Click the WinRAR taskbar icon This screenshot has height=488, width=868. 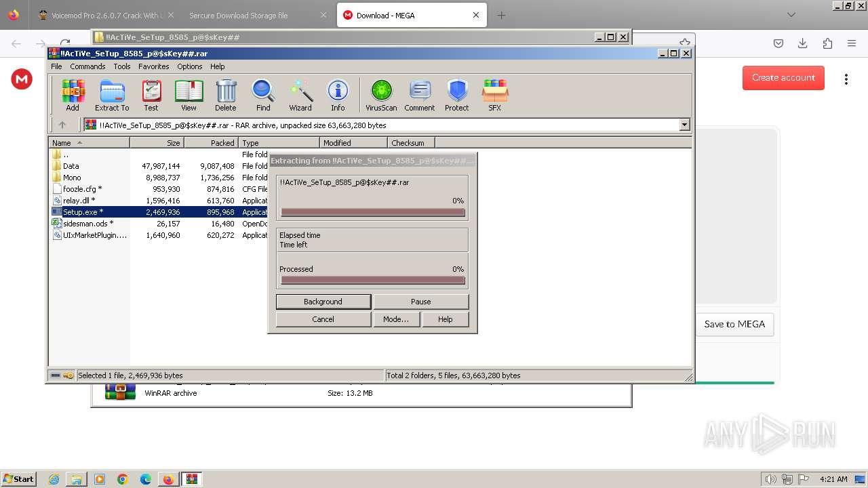[192, 479]
